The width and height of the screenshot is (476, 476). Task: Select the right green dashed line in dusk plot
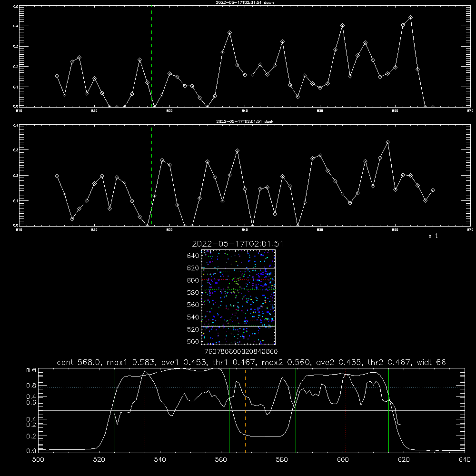point(263,176)
